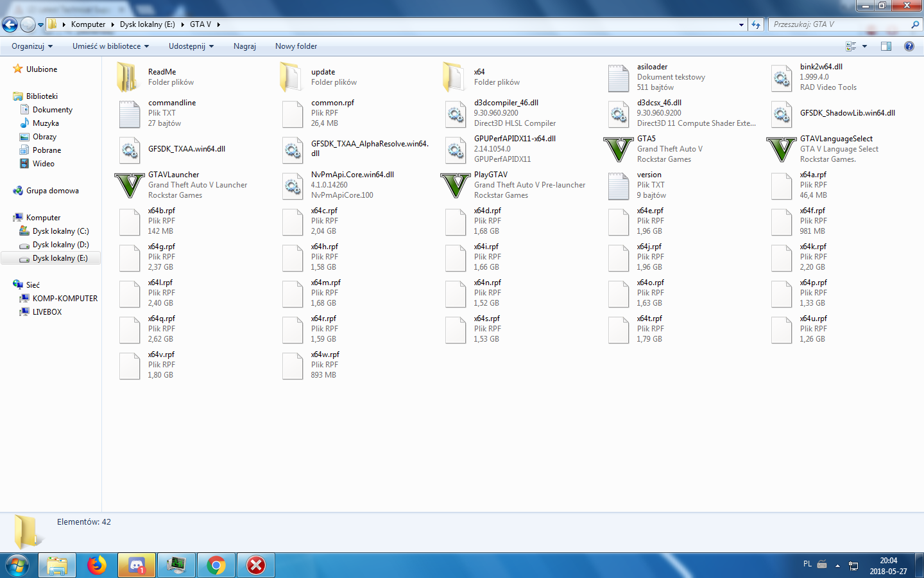Select Dysk lokalny (C:) in sidebar

coord(60,231)
